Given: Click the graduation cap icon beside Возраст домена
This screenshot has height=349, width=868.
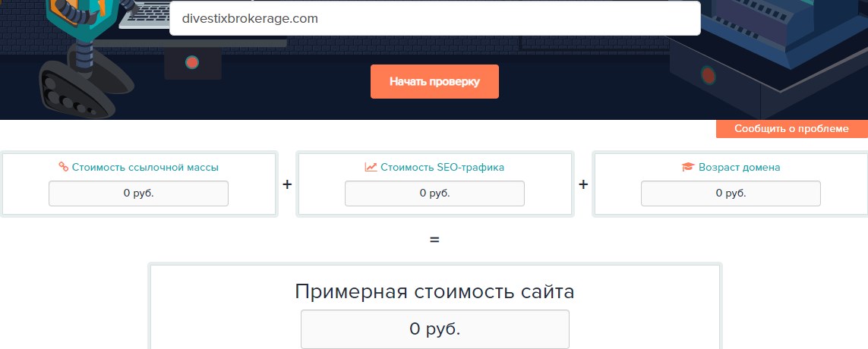Looking at the screenshot, I should click(688, 167).
